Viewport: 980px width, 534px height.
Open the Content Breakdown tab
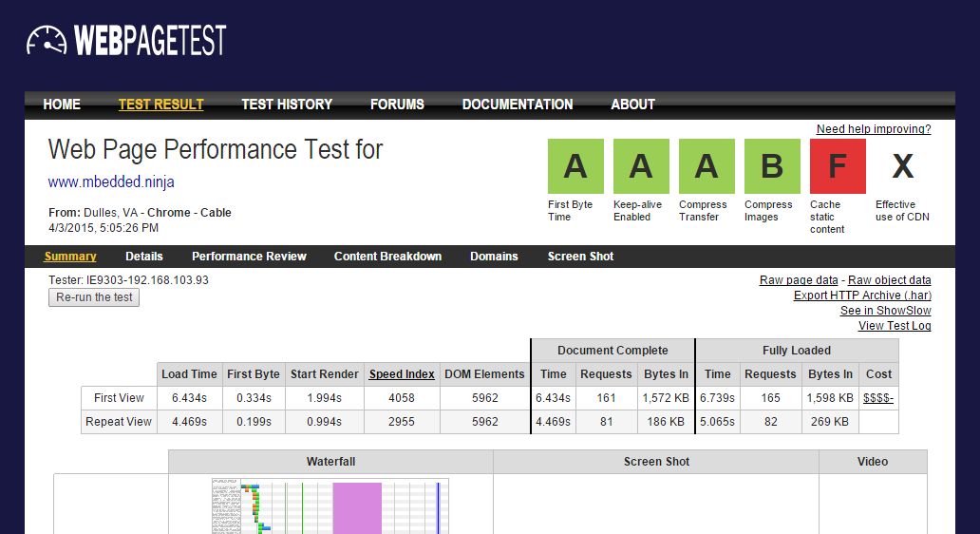coord(387,257)
